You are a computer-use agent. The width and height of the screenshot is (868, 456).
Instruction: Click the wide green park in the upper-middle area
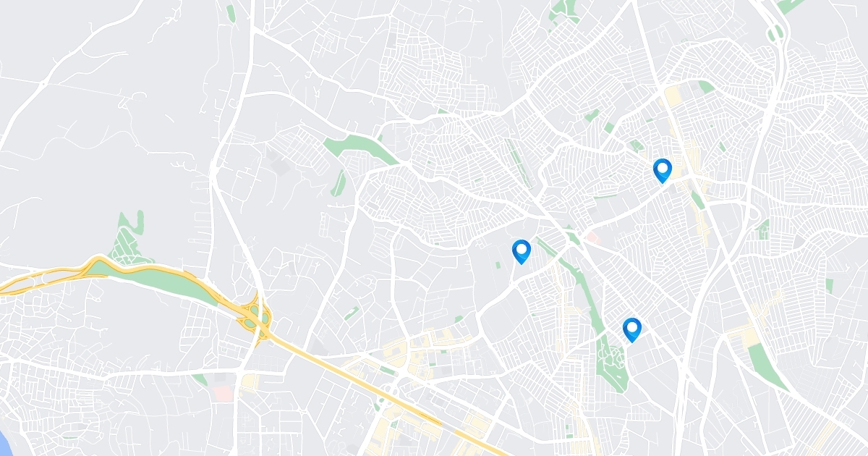tap(359, 148)
